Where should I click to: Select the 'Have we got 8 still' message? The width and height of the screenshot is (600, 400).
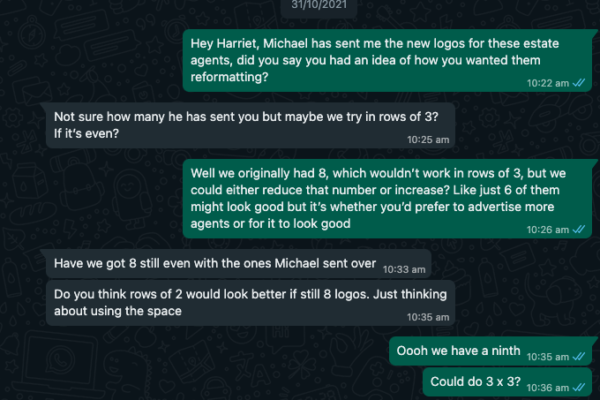point(238,263)
